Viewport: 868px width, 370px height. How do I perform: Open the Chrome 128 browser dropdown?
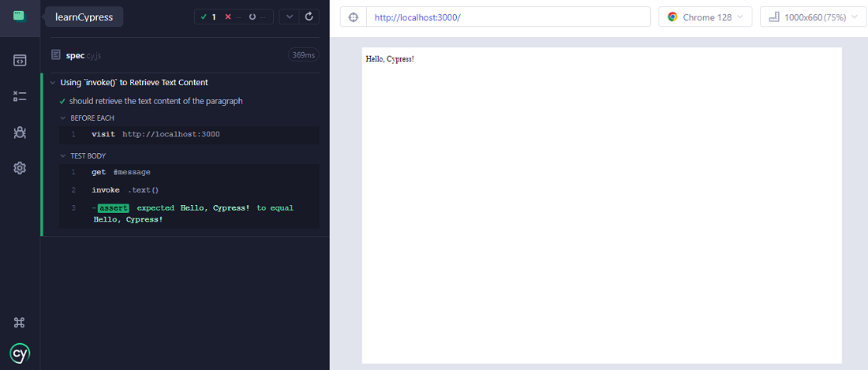pos(705,17)
